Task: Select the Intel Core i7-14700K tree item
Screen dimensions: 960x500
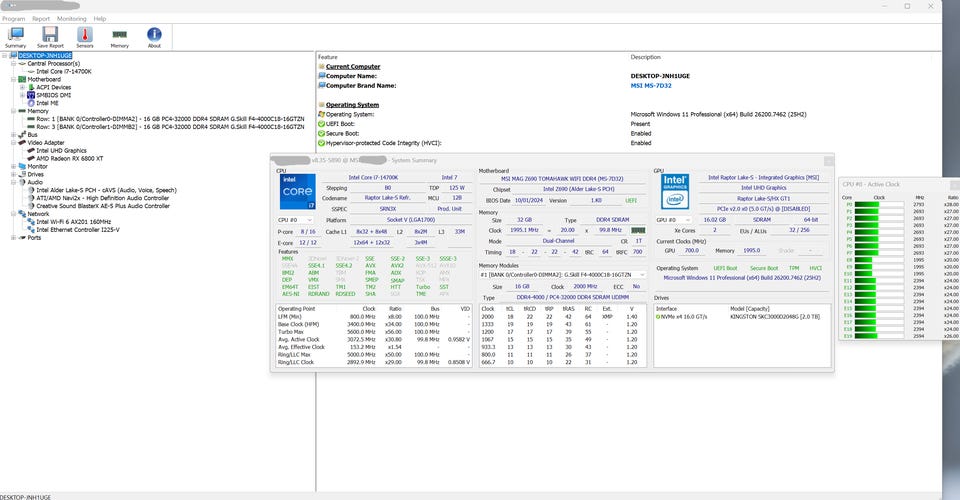Action: tap(64, 71)
